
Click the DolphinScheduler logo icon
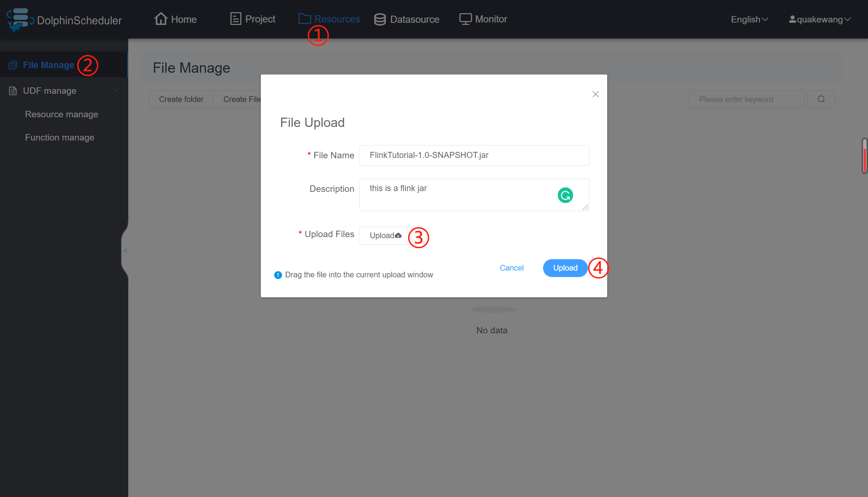[x=20, y=20]
